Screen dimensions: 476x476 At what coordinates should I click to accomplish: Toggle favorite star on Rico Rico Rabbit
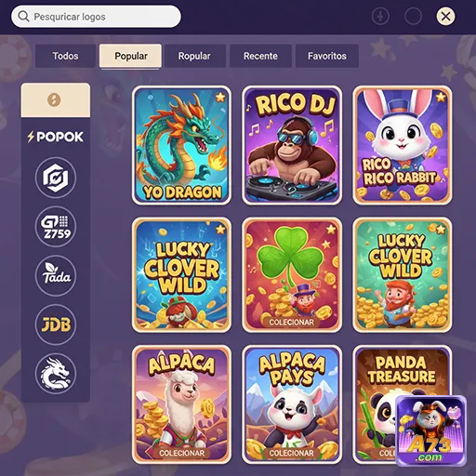tap(441, 98)
